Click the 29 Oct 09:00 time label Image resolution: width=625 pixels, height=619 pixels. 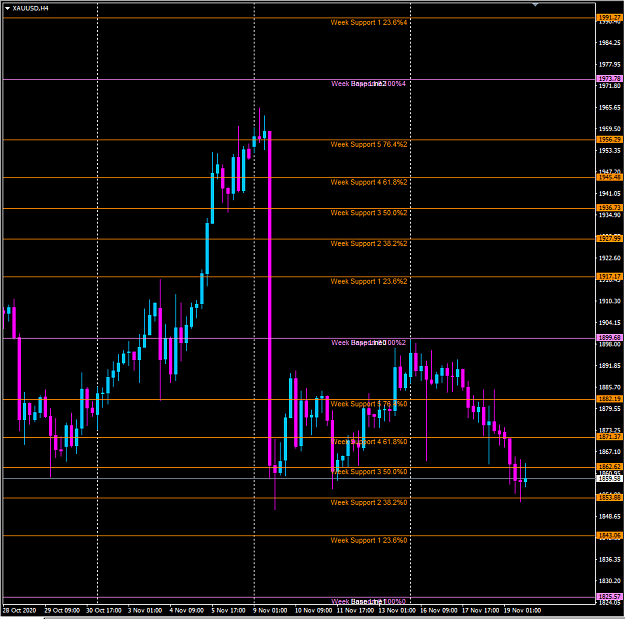pyautogui.click(x=62, y=611)
